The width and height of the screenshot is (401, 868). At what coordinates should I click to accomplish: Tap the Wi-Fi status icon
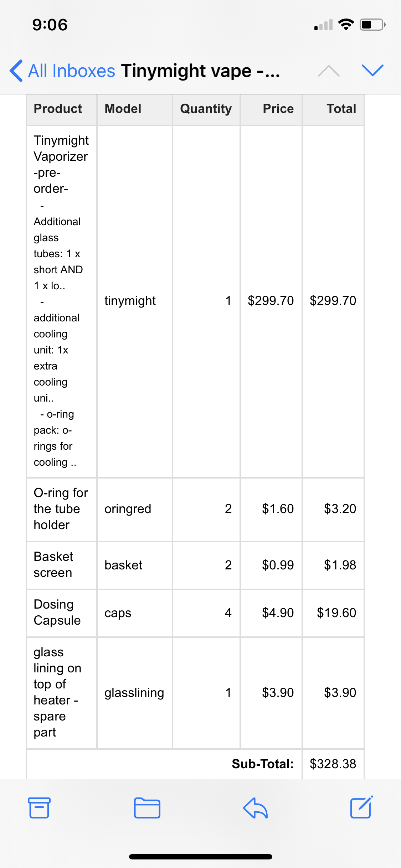tap(345, 25)
